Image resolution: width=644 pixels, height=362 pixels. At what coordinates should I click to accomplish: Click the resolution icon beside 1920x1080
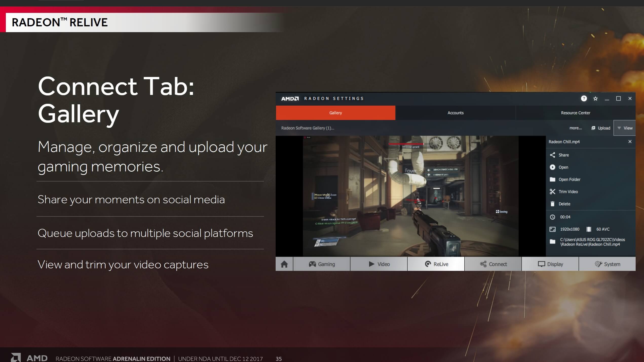(x=552, y=229)
